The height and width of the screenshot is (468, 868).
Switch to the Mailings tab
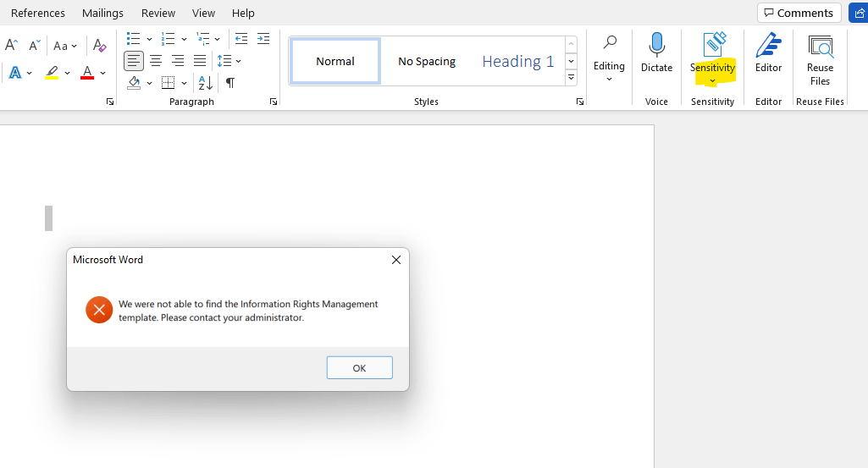102,13
